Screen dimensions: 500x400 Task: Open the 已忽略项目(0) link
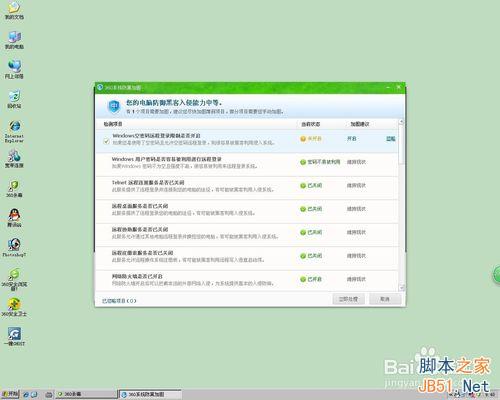(119, 301)
